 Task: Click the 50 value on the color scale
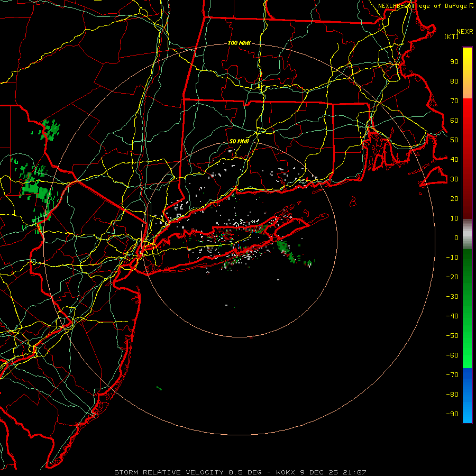point(454,140)
